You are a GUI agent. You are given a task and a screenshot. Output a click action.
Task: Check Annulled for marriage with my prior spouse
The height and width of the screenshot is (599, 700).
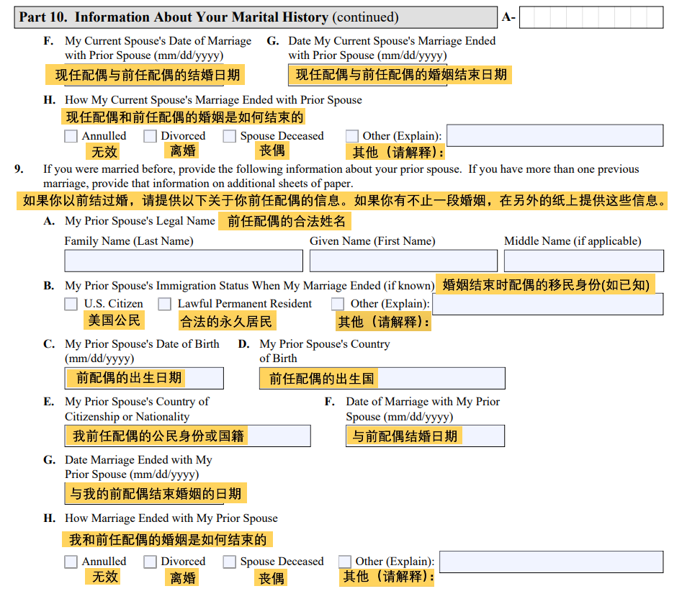[x=71, y=562]
